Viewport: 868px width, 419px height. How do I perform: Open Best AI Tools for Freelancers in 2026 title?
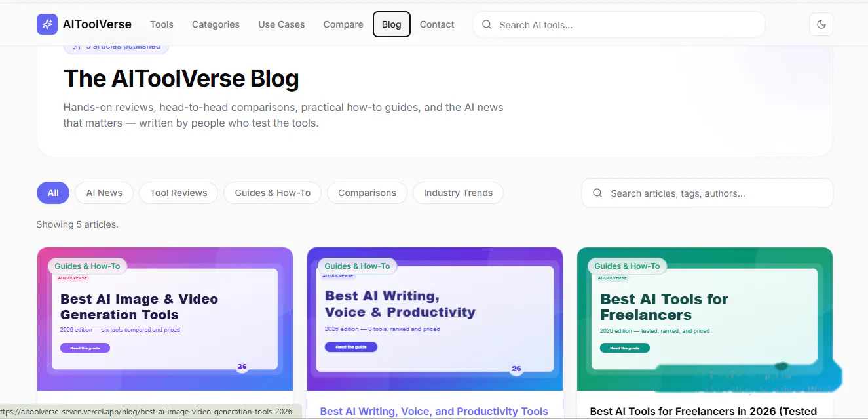point(704,411)
